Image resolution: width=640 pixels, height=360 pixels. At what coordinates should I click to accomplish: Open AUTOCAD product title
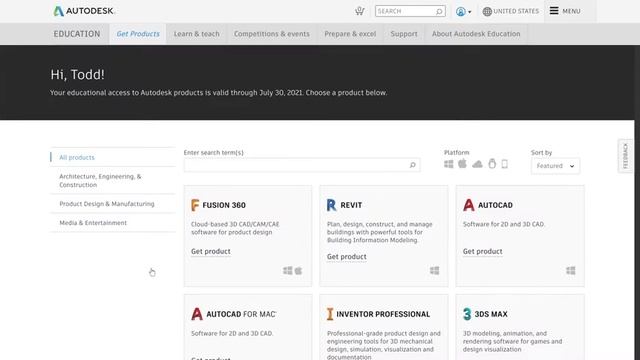495,205
